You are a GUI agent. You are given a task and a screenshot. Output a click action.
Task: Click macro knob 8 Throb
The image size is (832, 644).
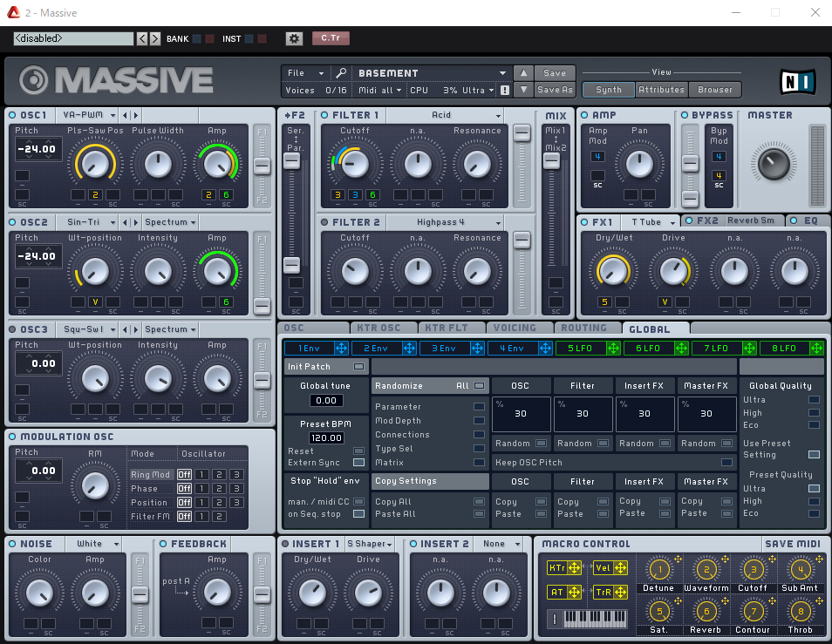800,612
